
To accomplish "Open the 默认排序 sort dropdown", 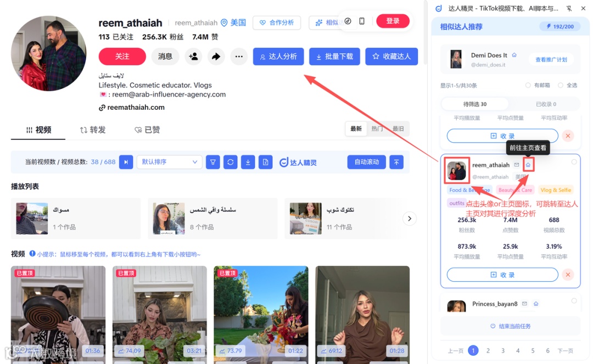I will point(169,162).
